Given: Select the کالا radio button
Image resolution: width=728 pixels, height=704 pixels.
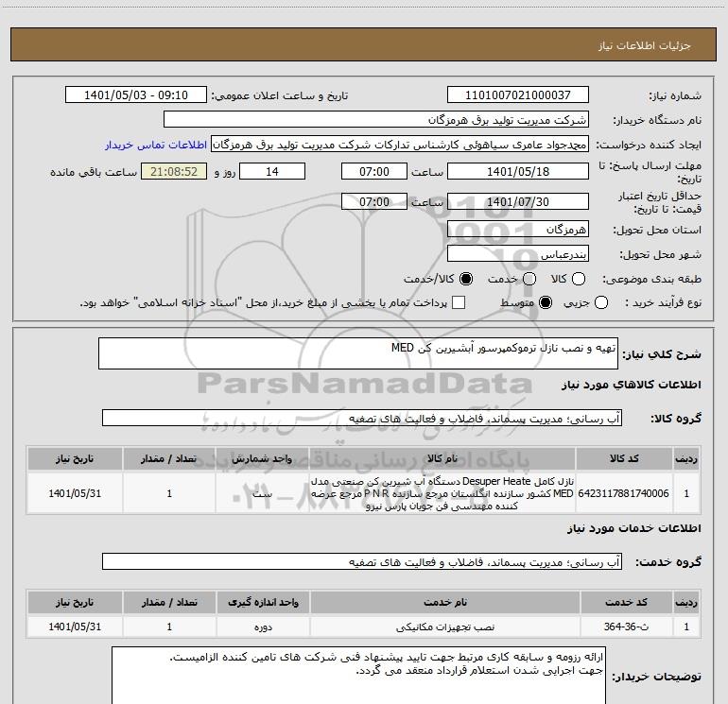Looking at the screenshot, I should tap(579, 279).
